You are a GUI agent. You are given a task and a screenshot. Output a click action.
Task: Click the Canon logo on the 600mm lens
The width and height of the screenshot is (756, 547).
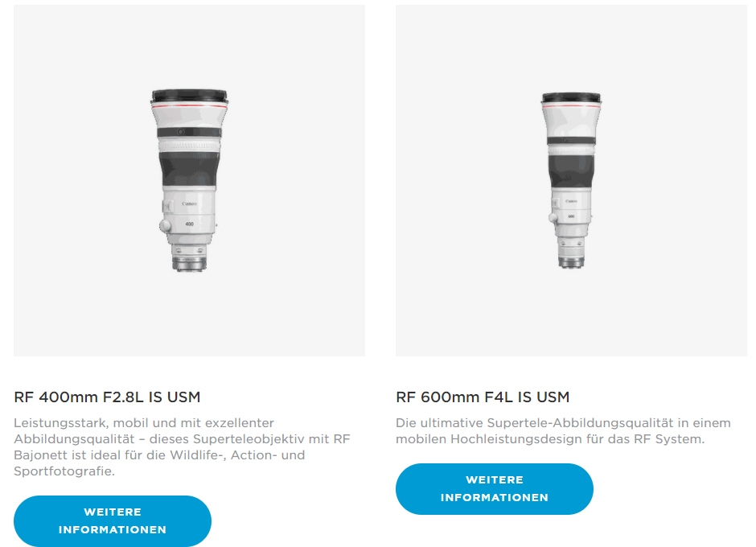(571, 200)
